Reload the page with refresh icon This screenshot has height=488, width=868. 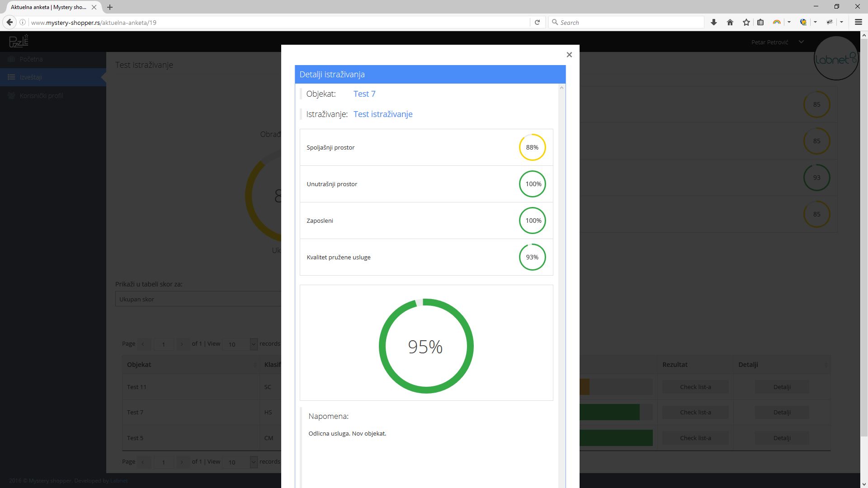click(x=537, y=22)
